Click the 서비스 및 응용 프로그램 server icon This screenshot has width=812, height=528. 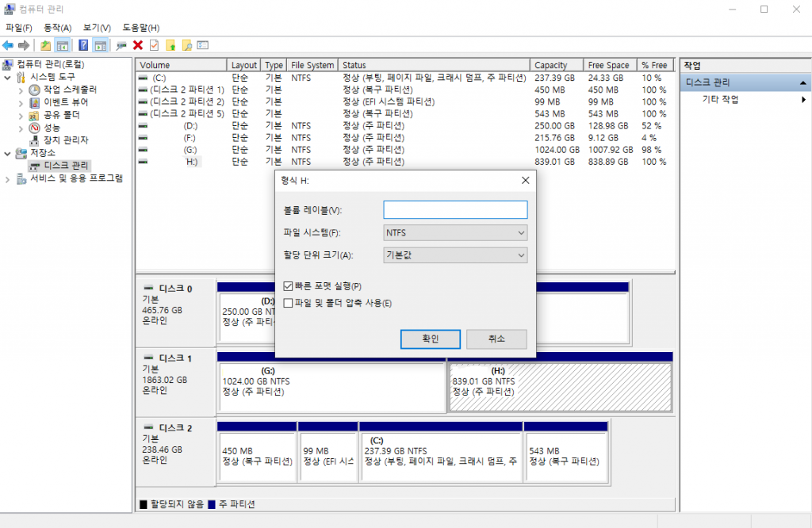pos(21,178)
